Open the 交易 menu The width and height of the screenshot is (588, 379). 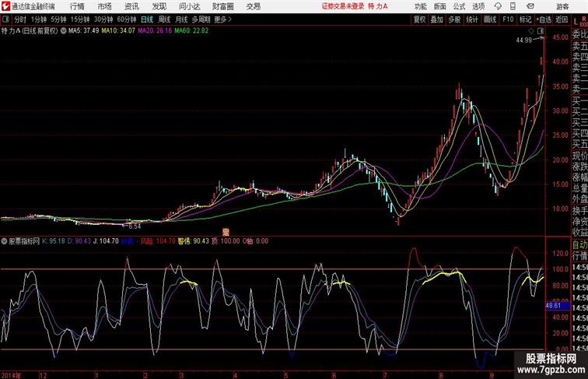point(253,6)
